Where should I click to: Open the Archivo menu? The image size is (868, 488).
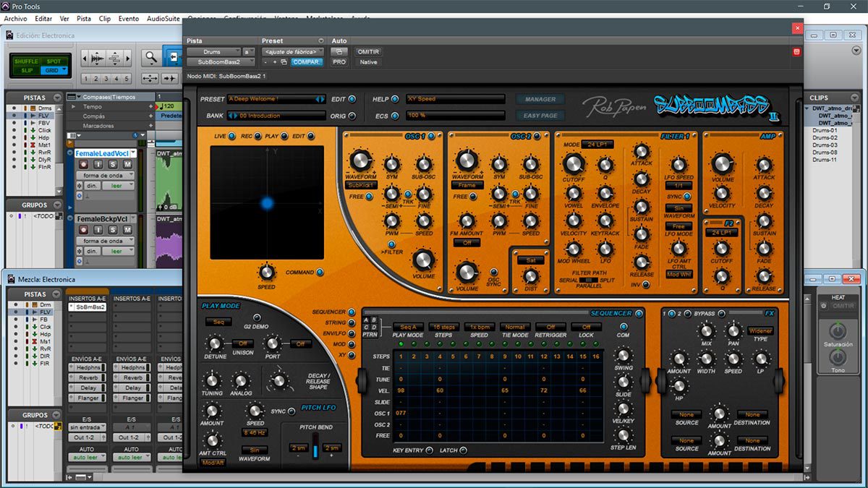point(15,18)
